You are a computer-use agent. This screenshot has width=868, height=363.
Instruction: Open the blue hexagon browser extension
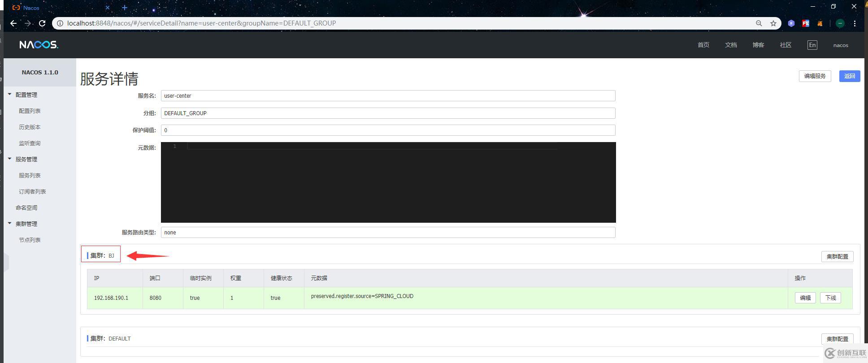coord(791,23)
